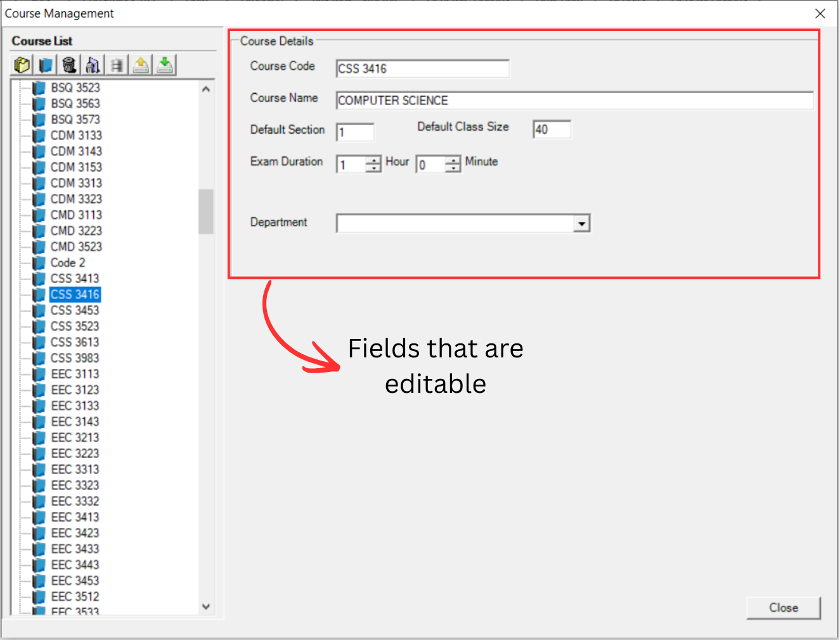Click the course list scroll up arrow

click(206, 89)
